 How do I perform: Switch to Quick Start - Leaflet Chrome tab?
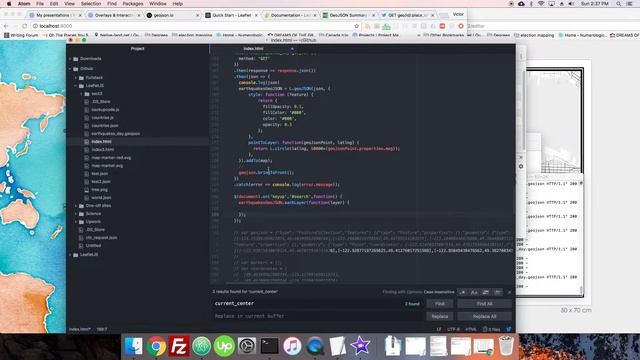pos(231,15)
